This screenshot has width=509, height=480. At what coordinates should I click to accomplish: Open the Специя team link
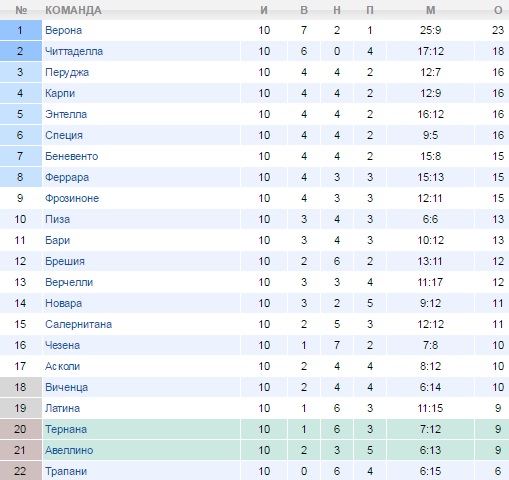(x=64, y=136)
